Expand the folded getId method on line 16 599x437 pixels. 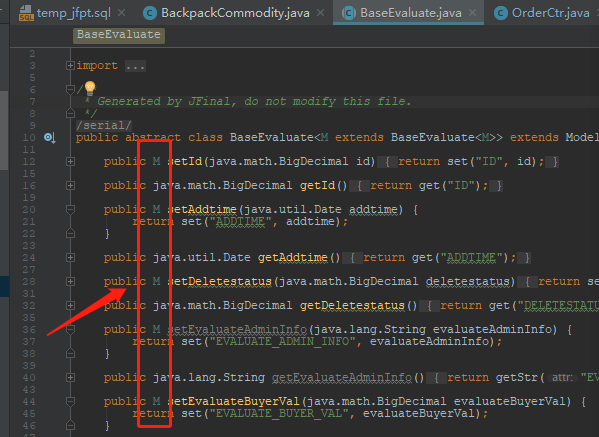coord(70,186)
